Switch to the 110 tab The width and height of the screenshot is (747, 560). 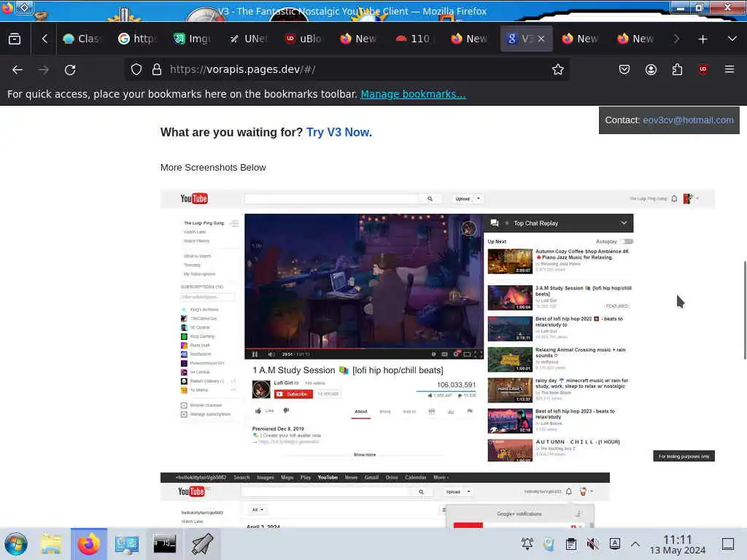(x=414, y=39)
